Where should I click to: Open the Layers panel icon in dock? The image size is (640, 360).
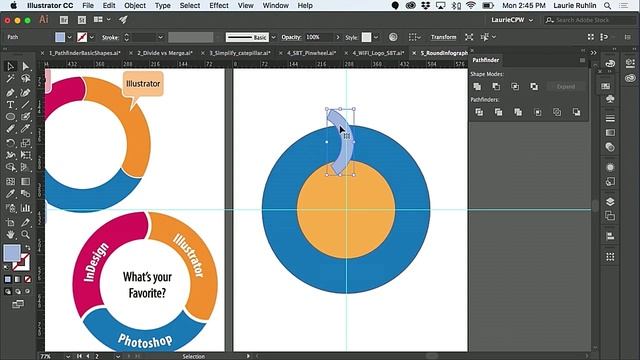[610, 202]
